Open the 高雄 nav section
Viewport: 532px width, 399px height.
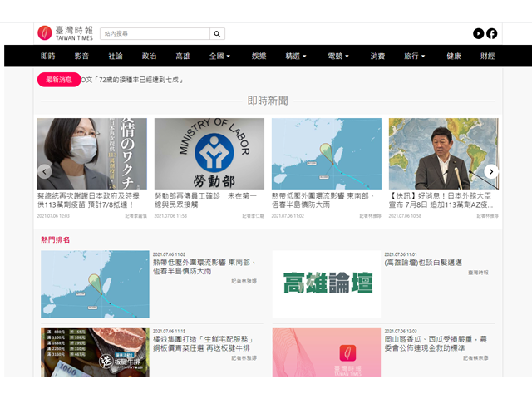coord(183,57)
